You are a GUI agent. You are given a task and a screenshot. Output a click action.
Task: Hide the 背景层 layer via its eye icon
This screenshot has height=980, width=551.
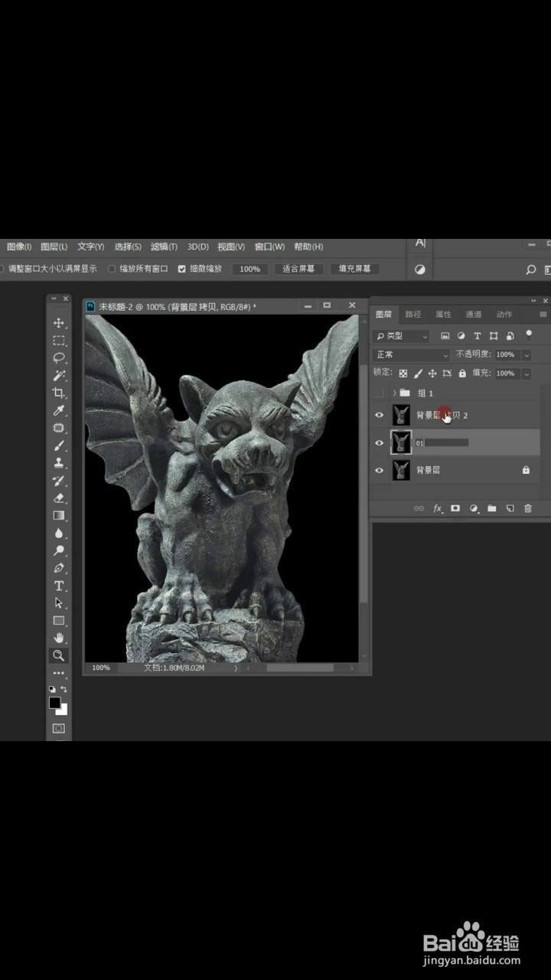click(x=379, y=470)
